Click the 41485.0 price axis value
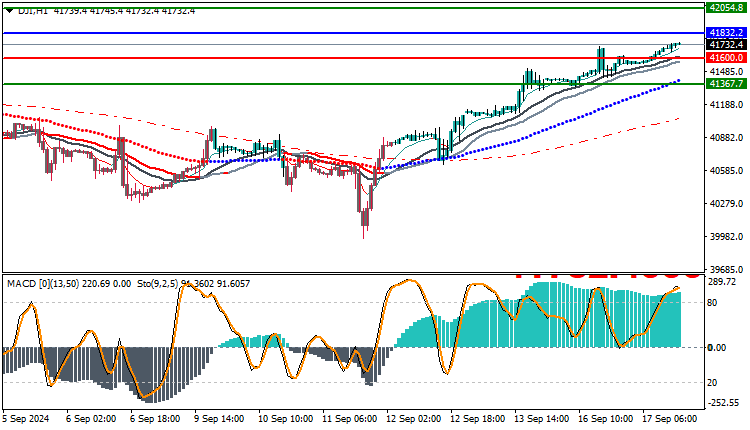Image resolution: width=750 pixels, height=430 pixels. (727, 72)
